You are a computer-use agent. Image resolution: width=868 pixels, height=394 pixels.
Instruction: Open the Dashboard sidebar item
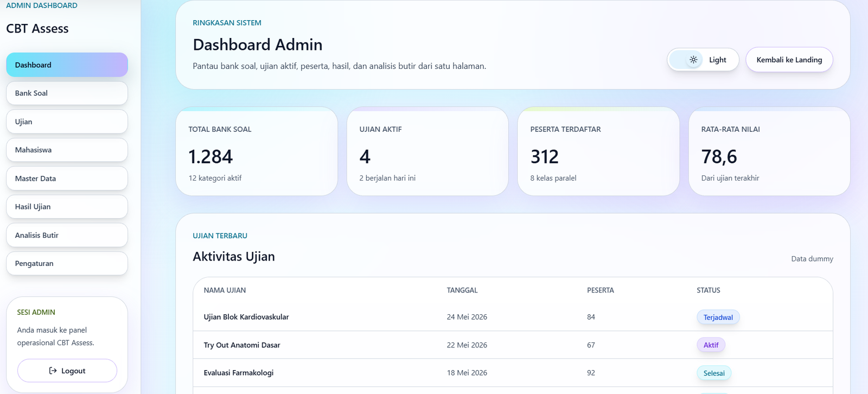pyautogui.click(x=67, y=65)
